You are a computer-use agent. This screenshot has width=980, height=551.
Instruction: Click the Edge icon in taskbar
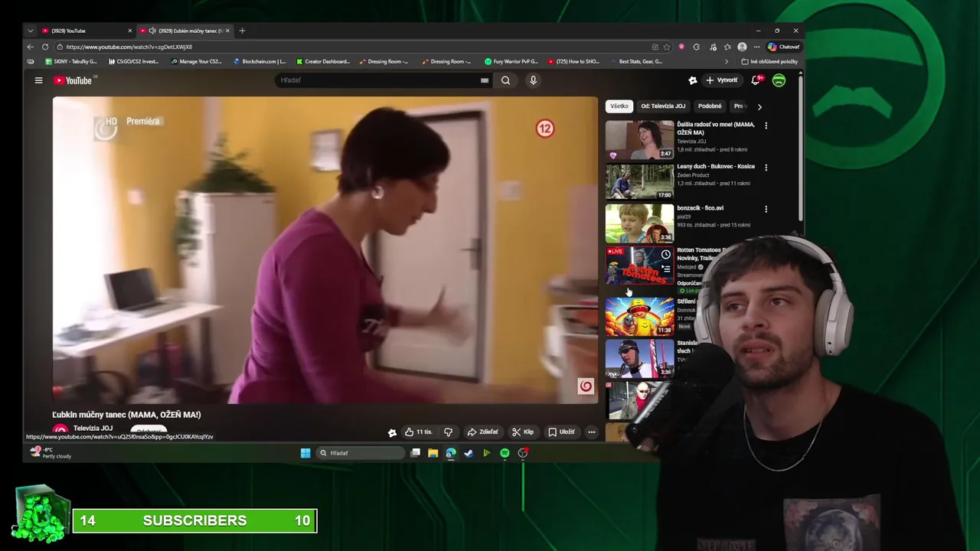click(x=450, y=453)
